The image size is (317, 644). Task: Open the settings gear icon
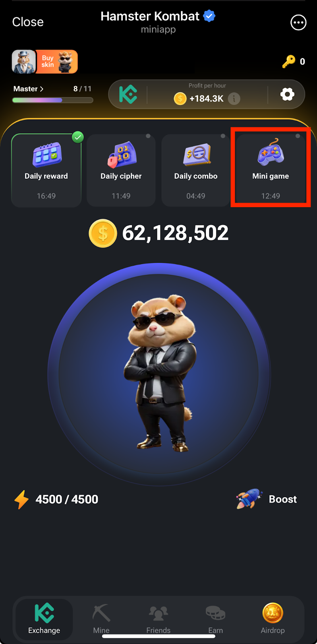pyautogui.click(x=287, y=94)
